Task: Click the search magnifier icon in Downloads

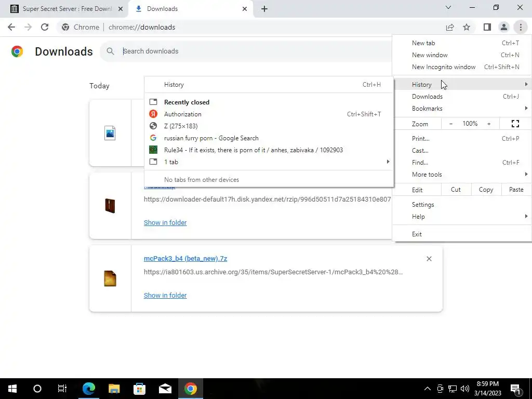Action: point(110,51)
